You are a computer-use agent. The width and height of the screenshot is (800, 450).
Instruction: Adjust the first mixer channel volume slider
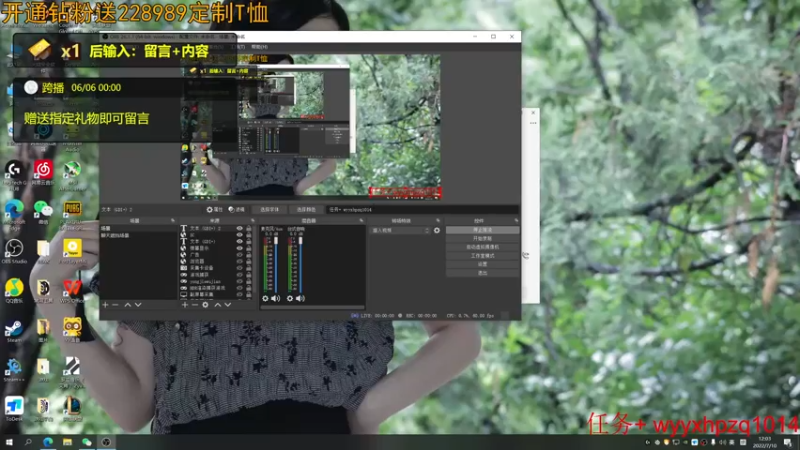(276, 264)
